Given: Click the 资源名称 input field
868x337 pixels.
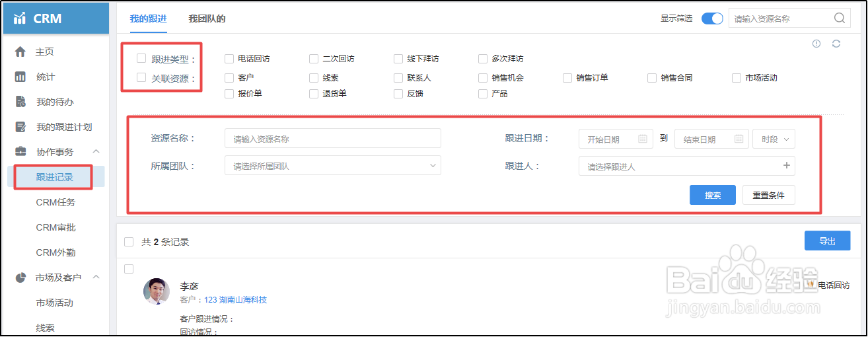Looking at the screenshot, I should (x=333, y=139).
